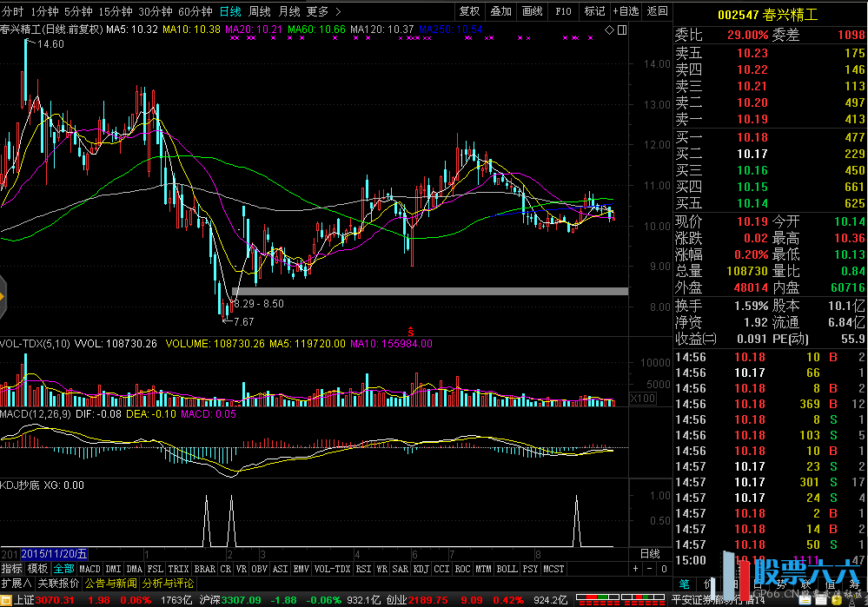
Task: Switch indicator to CCI
Action: [441, 569]
